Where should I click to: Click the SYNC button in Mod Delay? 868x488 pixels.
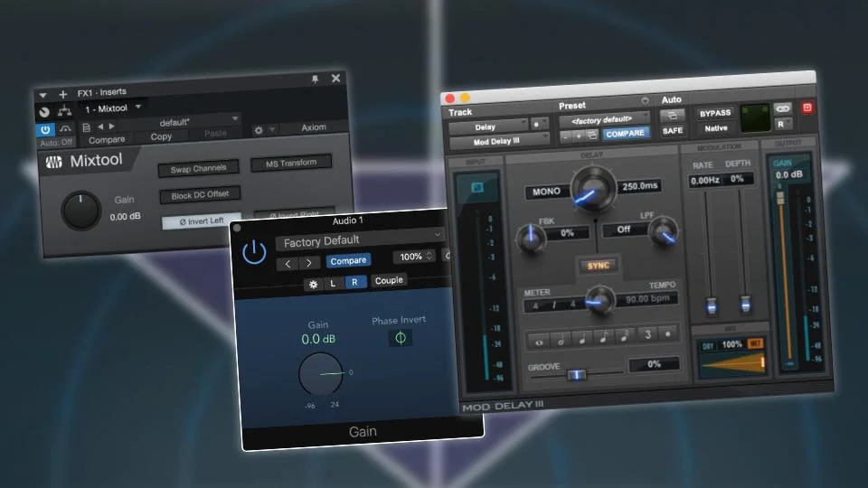598,266
